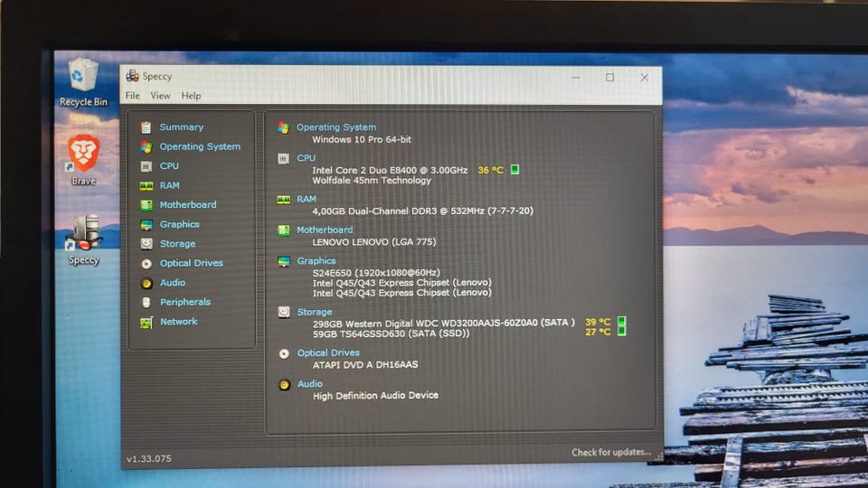Viewport: 868px width, 488px height.
Task: Open the Speccy desktop shortcut icon
Action: coord(83,239)
